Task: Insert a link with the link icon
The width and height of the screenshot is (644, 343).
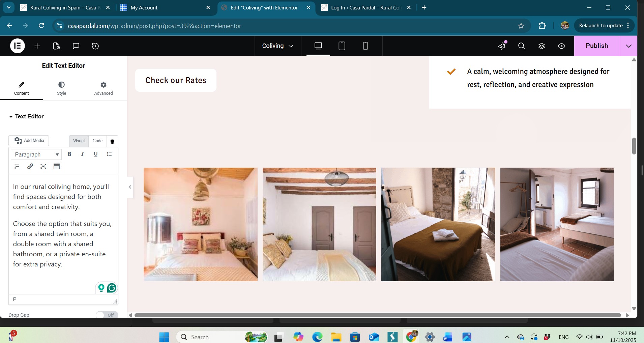Action: tap(30, 166)
